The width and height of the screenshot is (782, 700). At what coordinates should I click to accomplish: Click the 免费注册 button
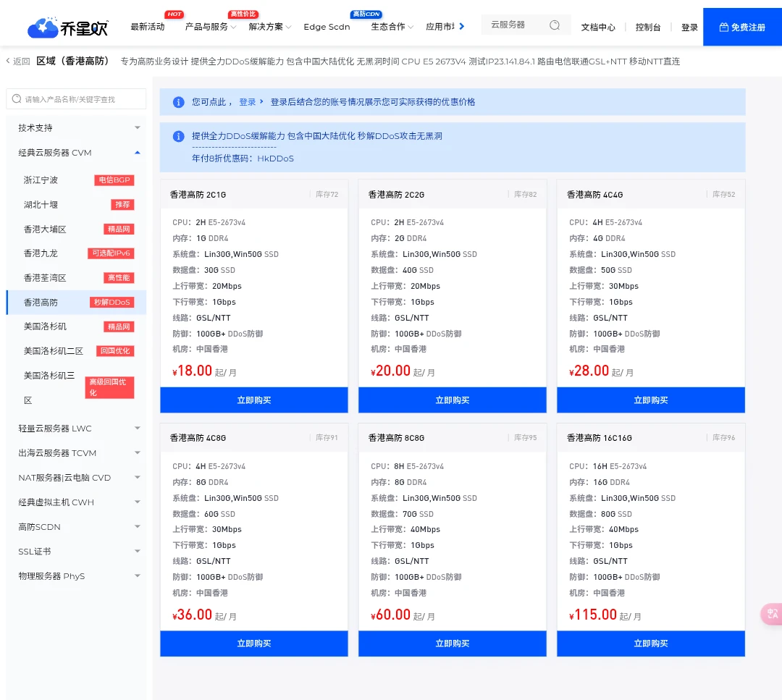pyautogui.click(x=742, y=28)
